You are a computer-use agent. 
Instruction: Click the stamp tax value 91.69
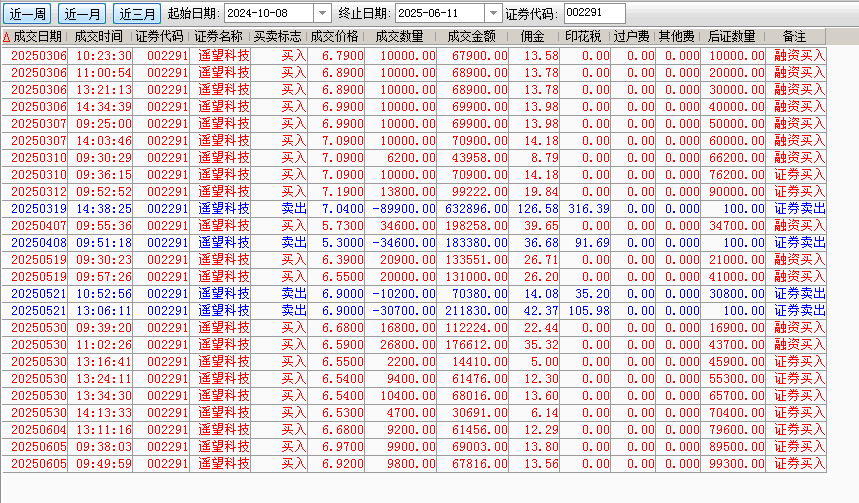click(592, 243)
